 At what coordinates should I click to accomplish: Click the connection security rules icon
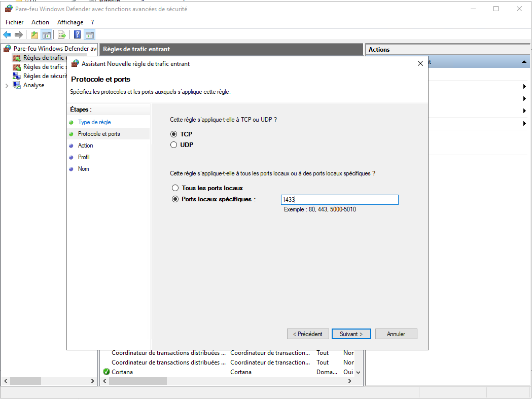point(17,76)
